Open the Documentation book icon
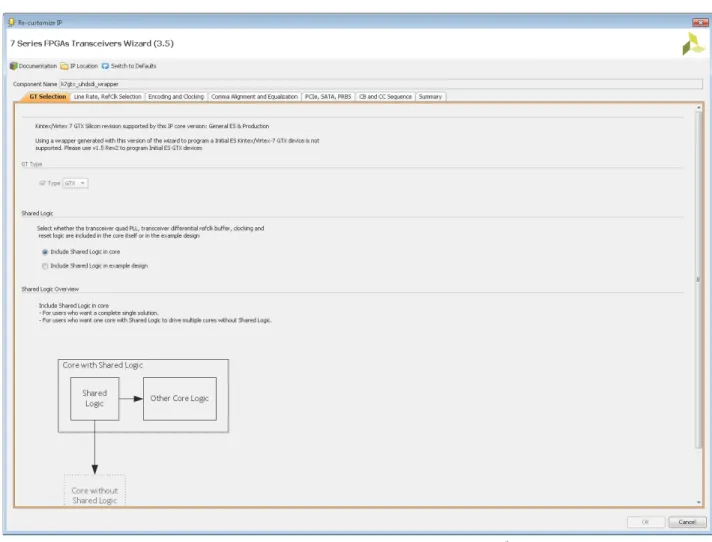712x542 pixels. click(14, 66)
